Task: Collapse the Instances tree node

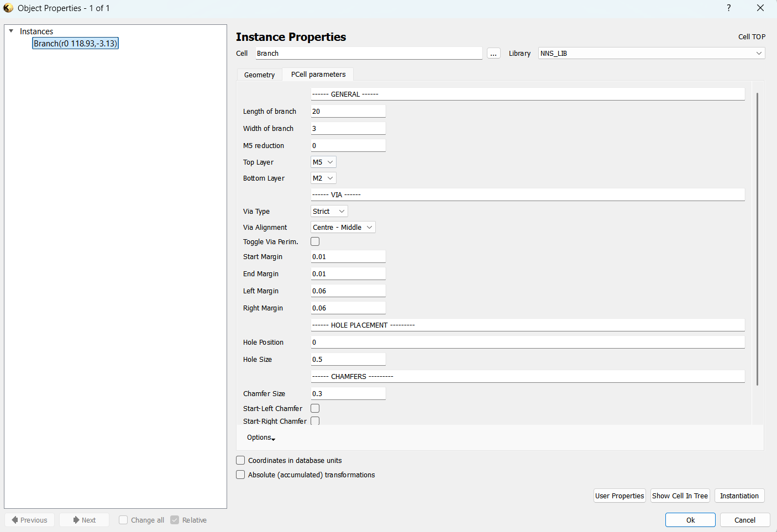Action: tap(11, 31)
